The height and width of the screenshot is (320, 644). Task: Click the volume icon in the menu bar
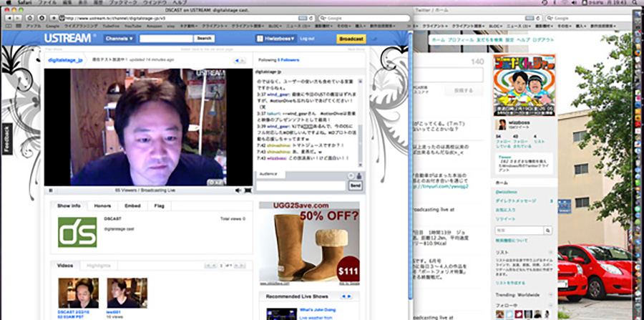[574, 2]
